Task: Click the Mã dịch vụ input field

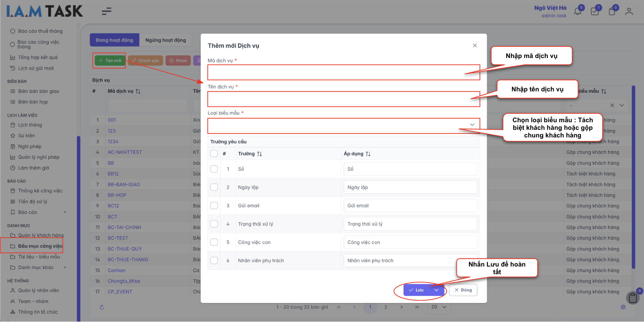Action: pyautogui.click(x=343, y=72)
